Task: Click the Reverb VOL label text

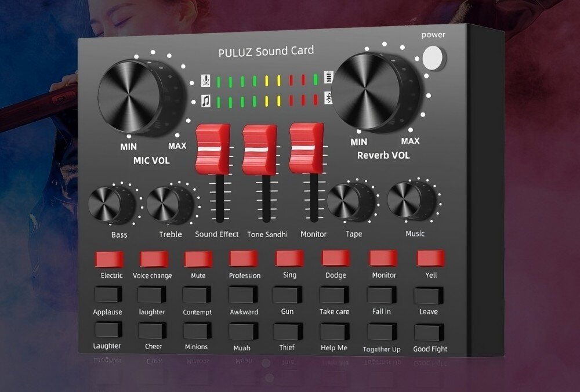Action: pos(383,155)
